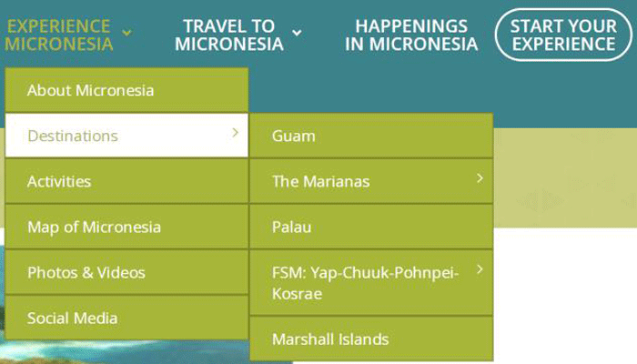Image resolution: width=637 pixels, height=364 pixels.
Task: Go to Happenings in Micronesia
Action: coord(411,35)
